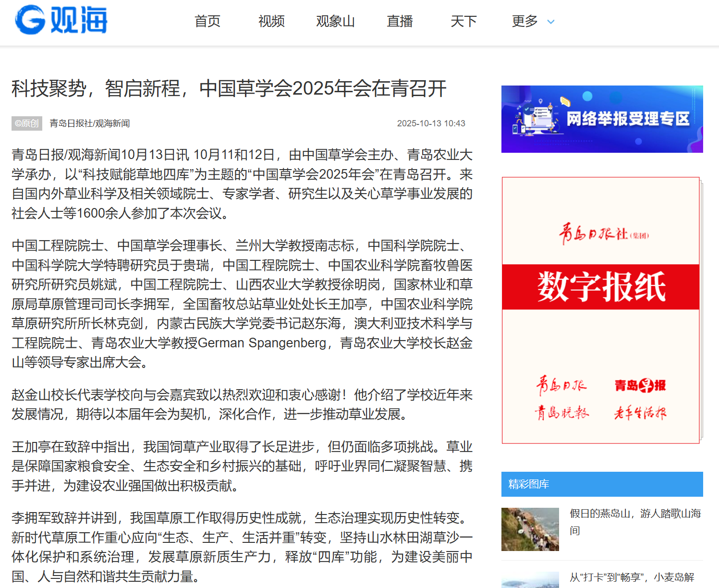Click the ©原创 badge under the title
Viewport: 719px width, 588px height.
(27, 123)
